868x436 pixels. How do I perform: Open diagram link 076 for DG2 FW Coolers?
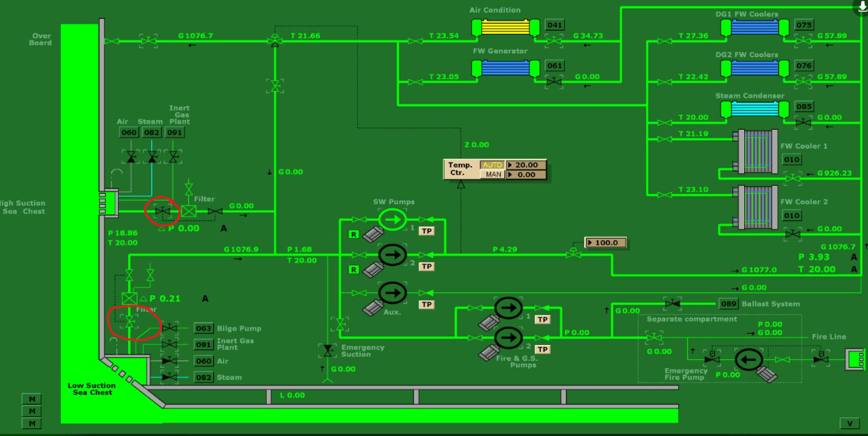[803, 66]
